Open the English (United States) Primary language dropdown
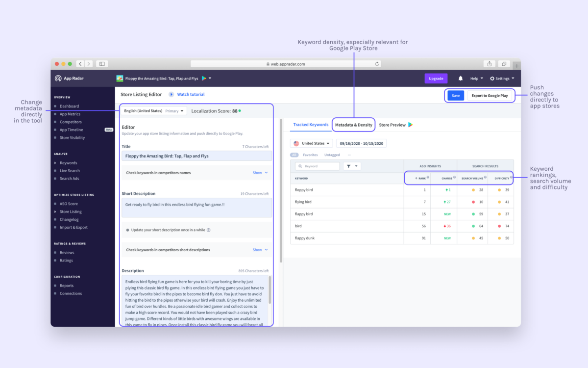This screenshot has height=368, width=588. 153,111
